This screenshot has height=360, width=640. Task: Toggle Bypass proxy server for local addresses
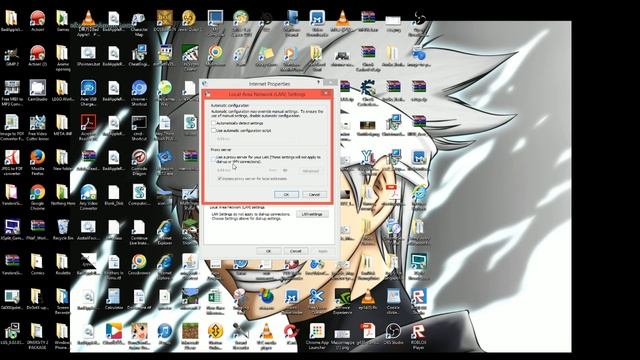point(220,179)
